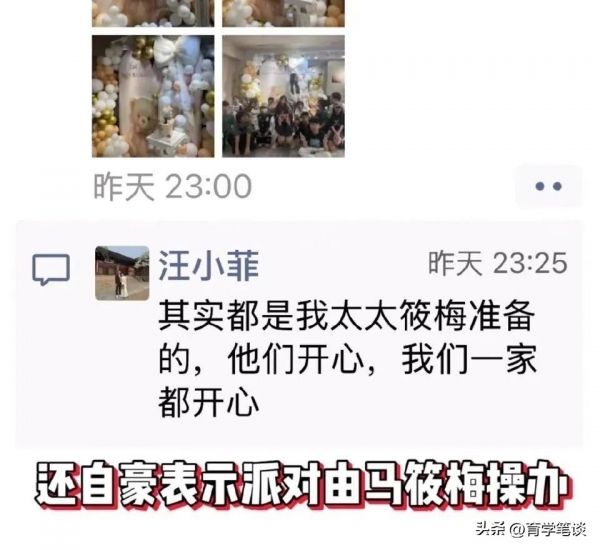Click the post timestamp 昨天 23:00

click(173, 186)
